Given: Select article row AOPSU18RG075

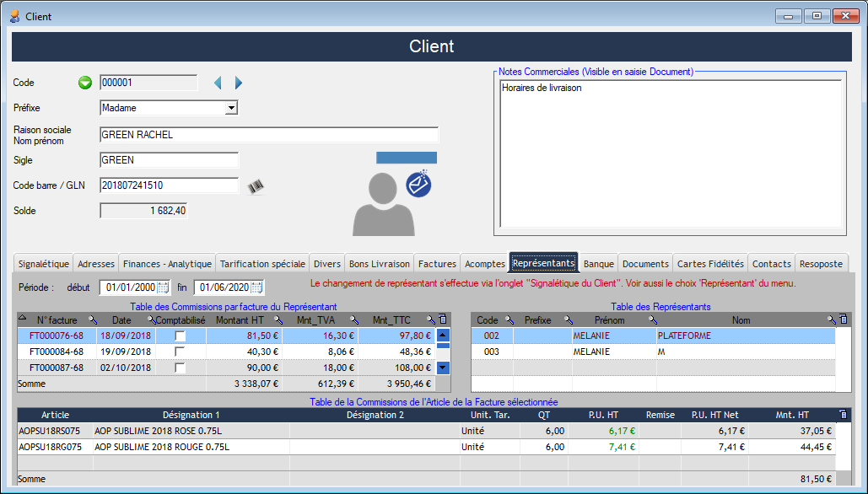Looking at the screenshot, I should coord(426,447).
